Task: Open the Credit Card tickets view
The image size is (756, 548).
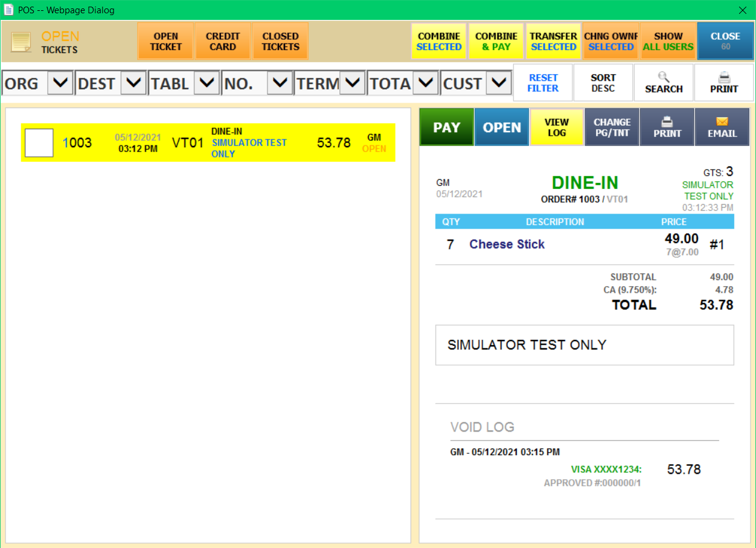Action: coord(223,41)
